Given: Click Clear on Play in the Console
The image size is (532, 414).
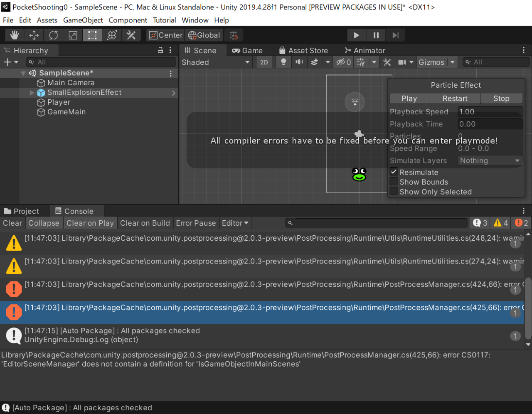Looking at the screenshot, I should [x=90, y=223].
